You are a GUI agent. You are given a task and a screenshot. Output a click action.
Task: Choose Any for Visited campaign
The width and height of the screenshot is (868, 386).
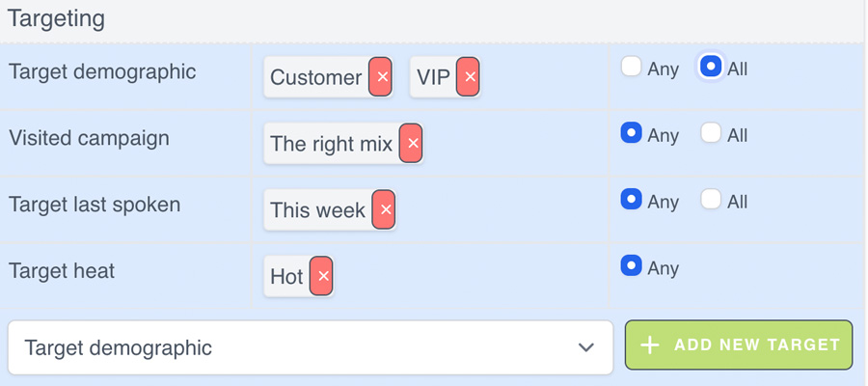coord(632,134)
